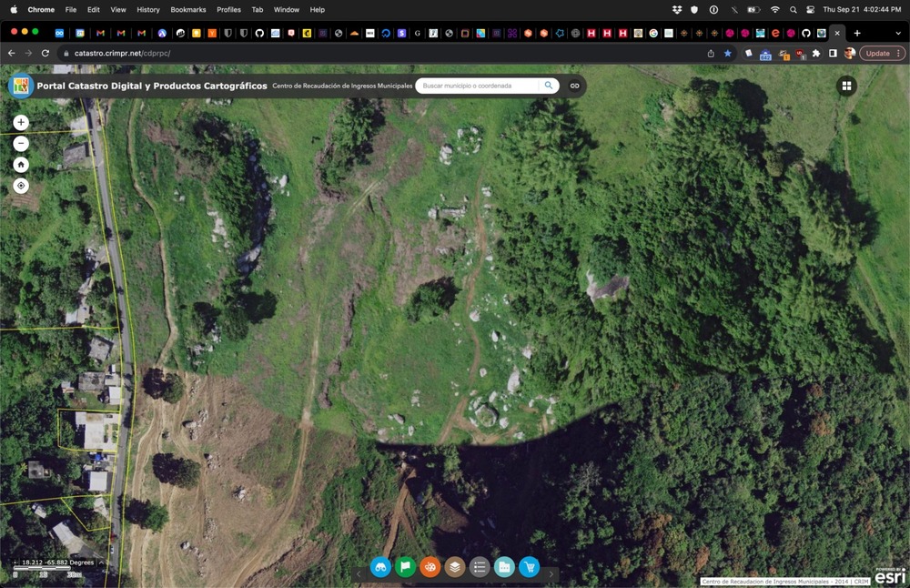The width and height of the screenshot is (910, 588).
Task: Reset map to default home extent
Action: (21, 165)
